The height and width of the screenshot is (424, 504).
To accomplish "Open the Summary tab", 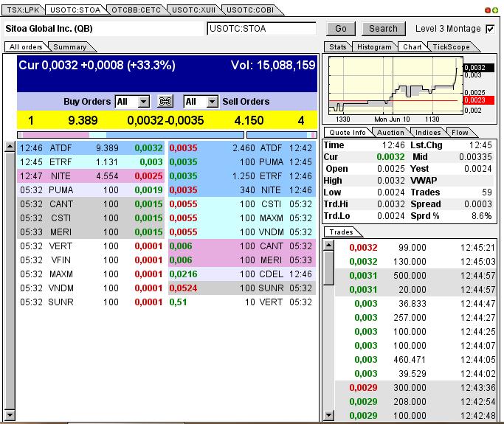I will coord(69,47).
